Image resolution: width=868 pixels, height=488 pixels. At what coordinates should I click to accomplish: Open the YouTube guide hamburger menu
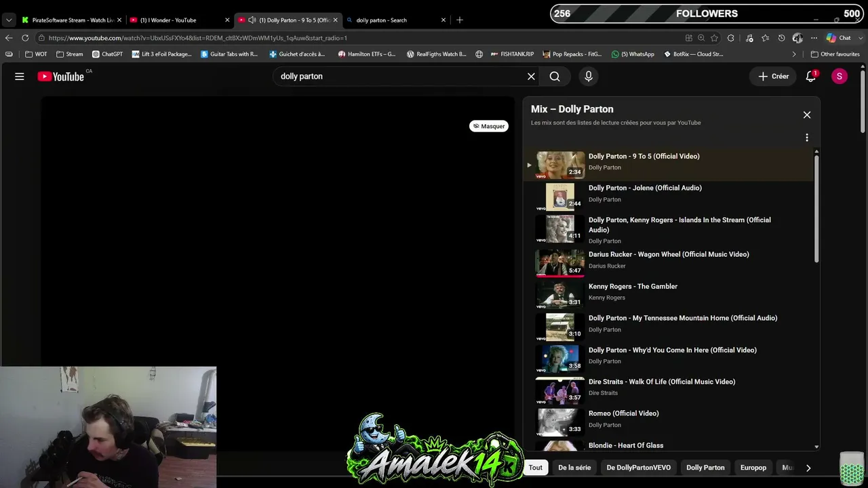click(x=20, y=77)
